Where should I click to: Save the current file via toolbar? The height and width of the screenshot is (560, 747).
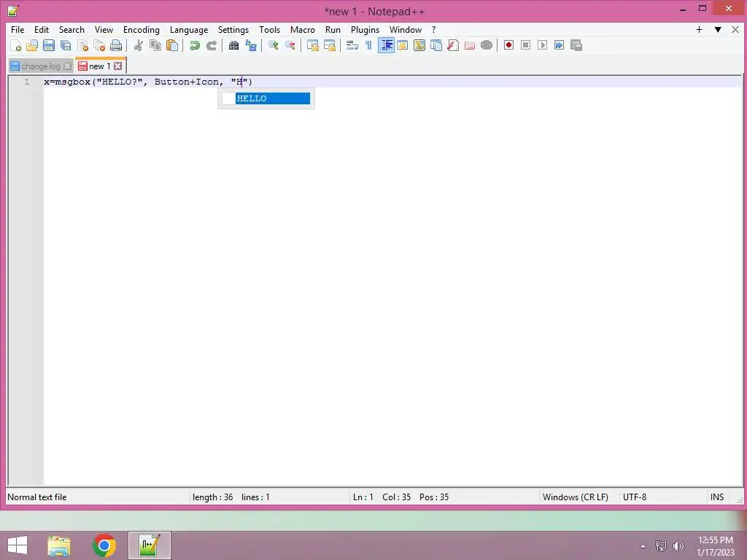[x=49, y=45]
